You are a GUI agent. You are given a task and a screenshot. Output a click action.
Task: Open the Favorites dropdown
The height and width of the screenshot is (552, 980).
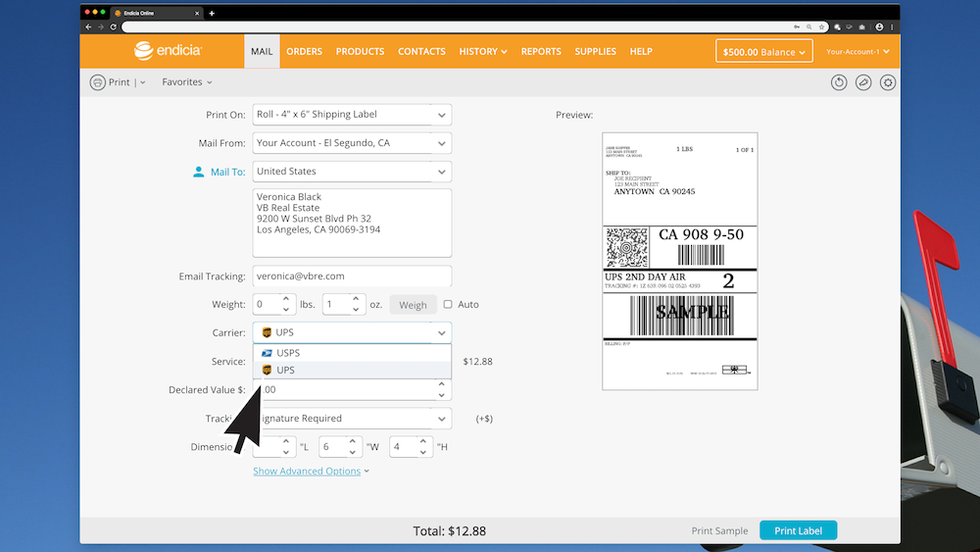(186, 82)
